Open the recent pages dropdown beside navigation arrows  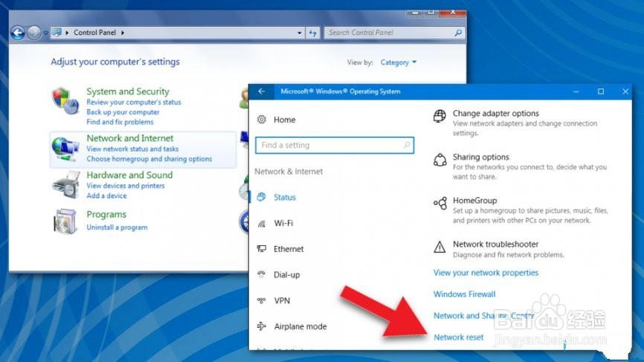point(45,33)
